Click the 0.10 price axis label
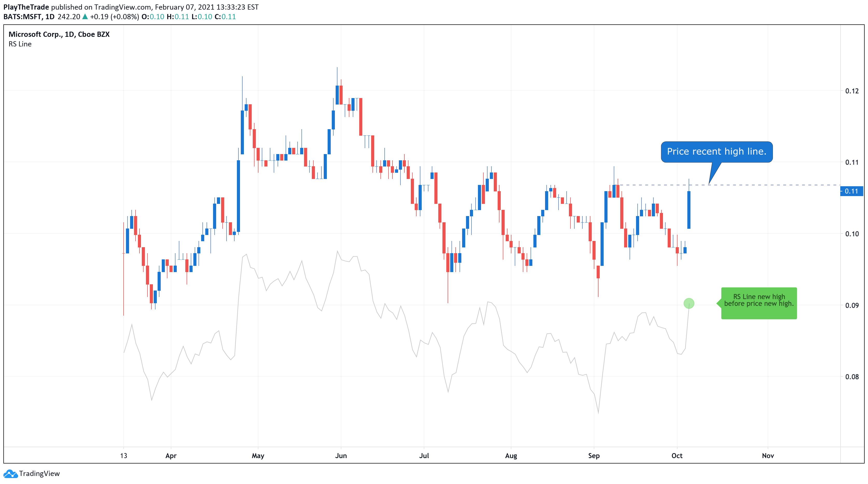The image size is (868, 484). coord(852,234)
